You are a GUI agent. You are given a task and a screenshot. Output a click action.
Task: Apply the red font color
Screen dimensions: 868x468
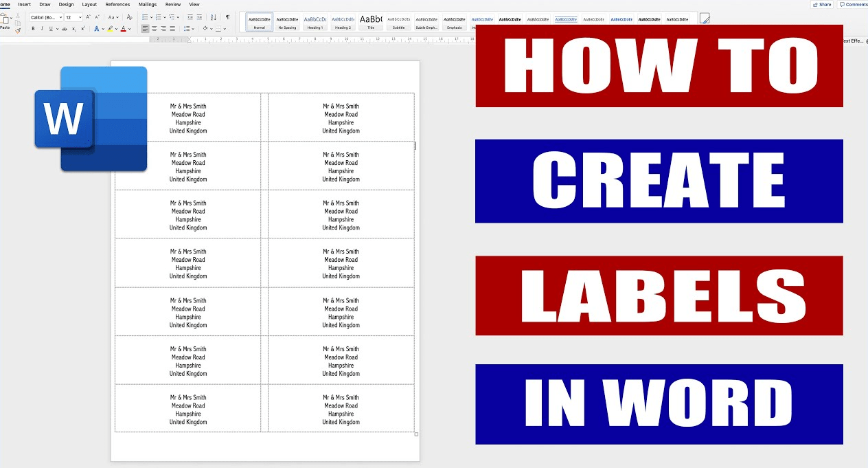tap(123, 29)
